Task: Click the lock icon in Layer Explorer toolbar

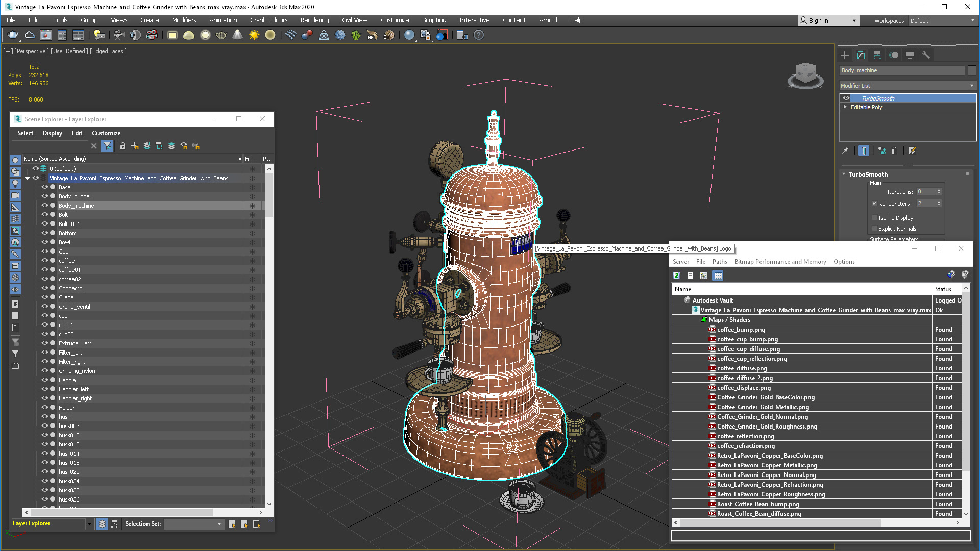Action: (x=122, y=146)
